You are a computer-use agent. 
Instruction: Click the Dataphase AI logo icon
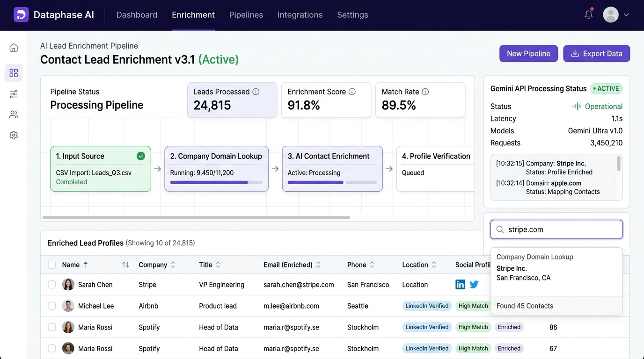click(21, 15)
